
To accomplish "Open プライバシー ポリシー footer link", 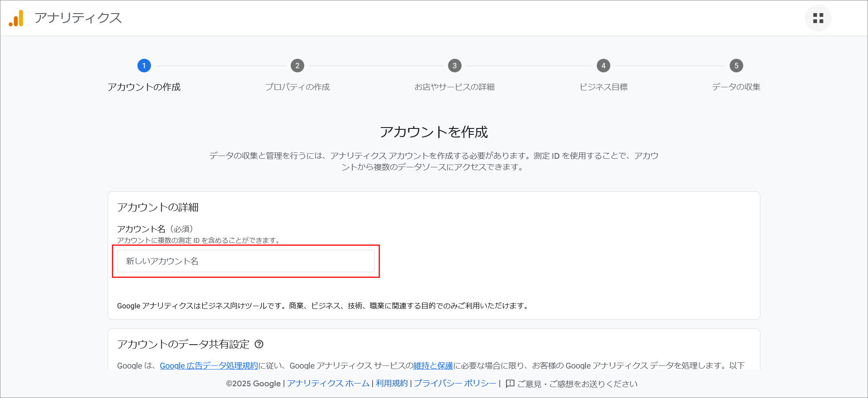I will pos(455,384).
